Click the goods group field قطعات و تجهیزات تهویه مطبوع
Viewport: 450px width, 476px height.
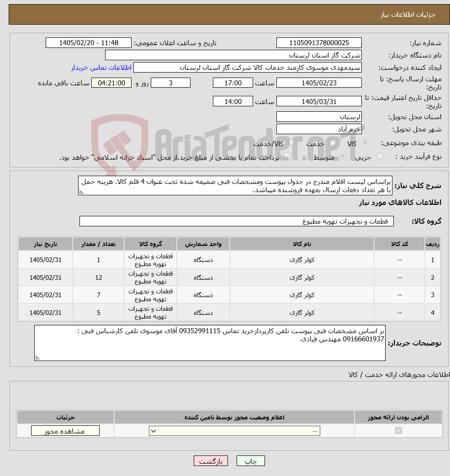[236, 221]
